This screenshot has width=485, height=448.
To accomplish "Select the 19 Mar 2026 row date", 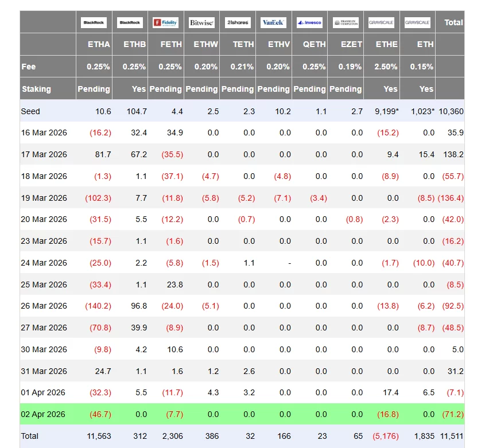I will 44,198.
